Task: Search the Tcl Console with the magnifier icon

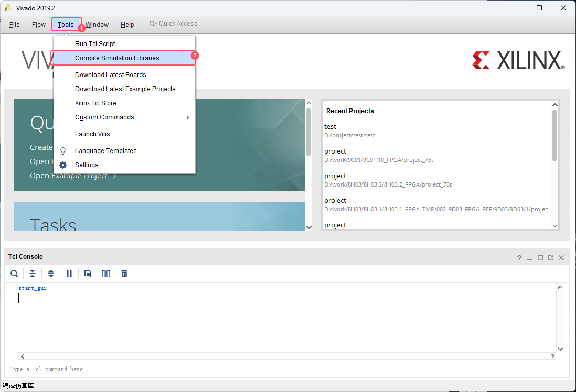Action: coord(14,274)
